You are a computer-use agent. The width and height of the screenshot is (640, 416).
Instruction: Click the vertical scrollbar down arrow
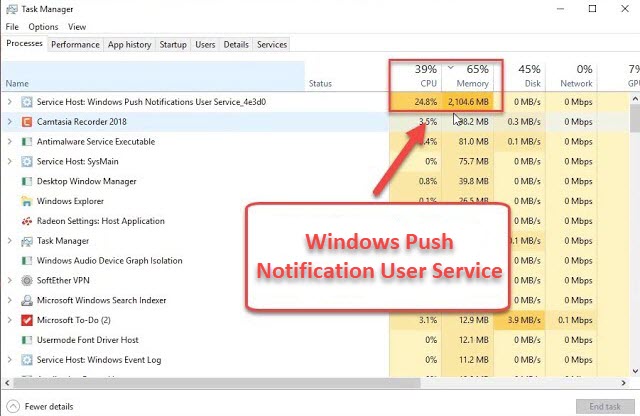tap(635, 371)
